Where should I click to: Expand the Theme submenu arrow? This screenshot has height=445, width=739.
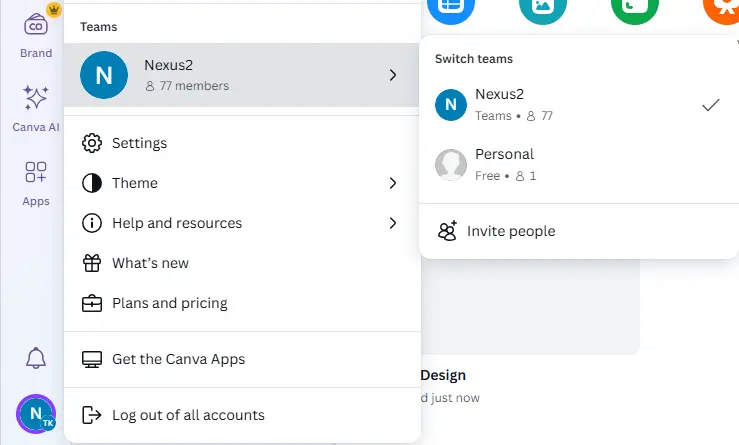click(x=393, y=183)
